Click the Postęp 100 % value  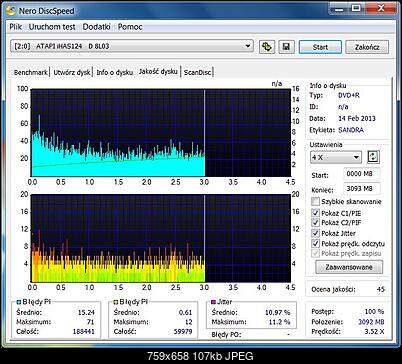point(374,312)
